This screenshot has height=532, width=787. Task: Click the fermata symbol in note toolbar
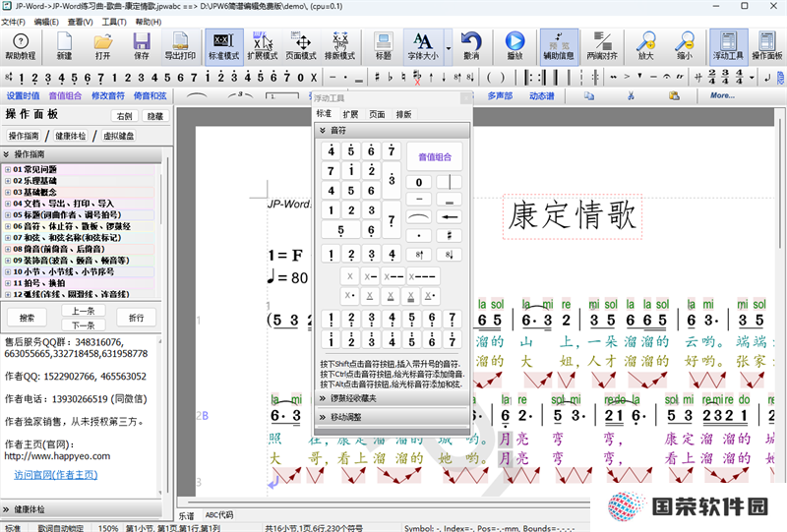coord(667,78)
